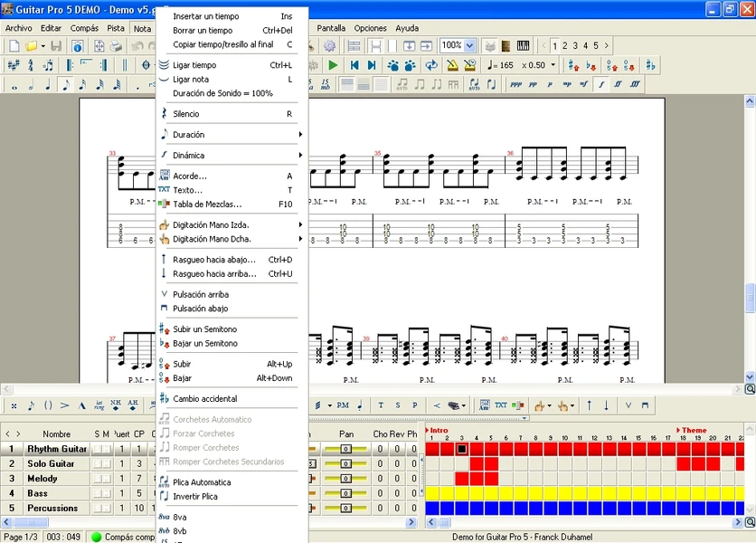This screenshot has height=543, width=756.
Task: Toggle the metronome icon
Action: point(452,65)
